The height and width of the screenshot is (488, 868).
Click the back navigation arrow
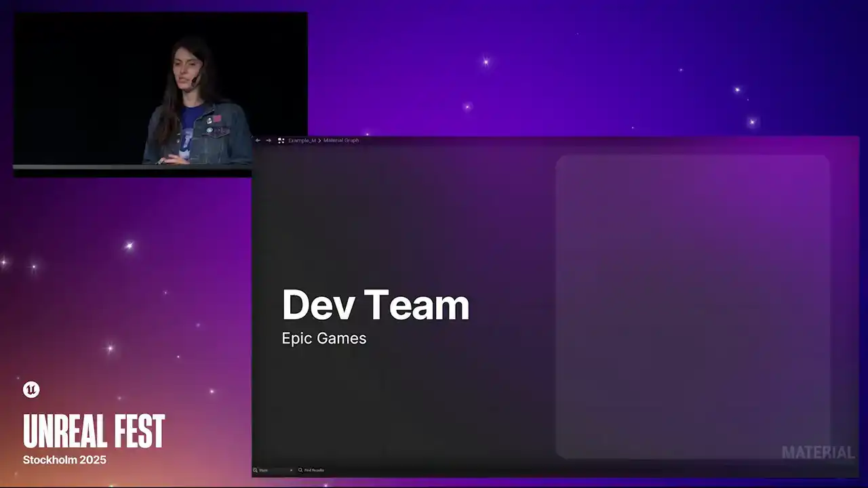(x=258, y=140)
